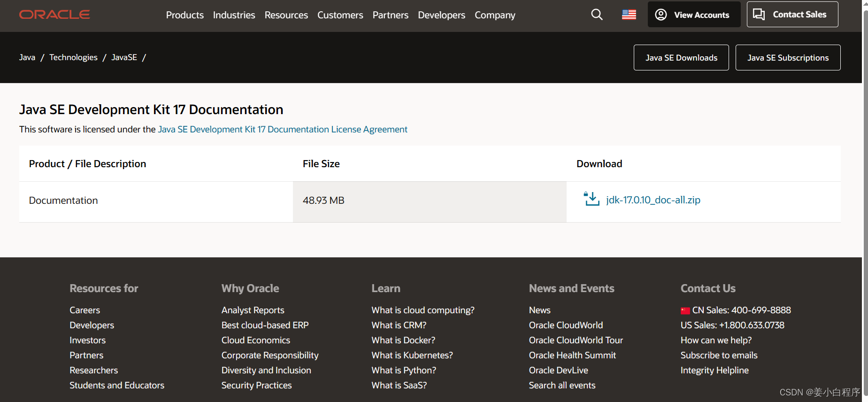Select the Documentation table row label
The height and width of the screenshot is (402, 868).
click(x=63, y=201)
